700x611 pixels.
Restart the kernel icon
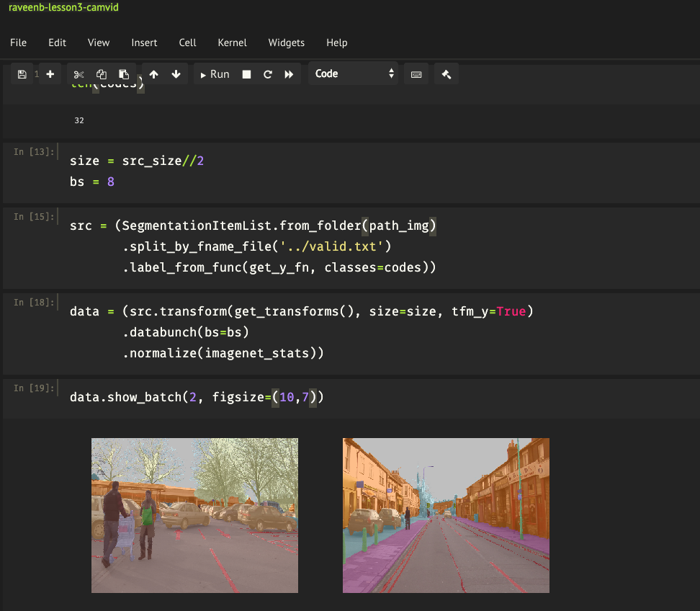click(x=268, y=74)
